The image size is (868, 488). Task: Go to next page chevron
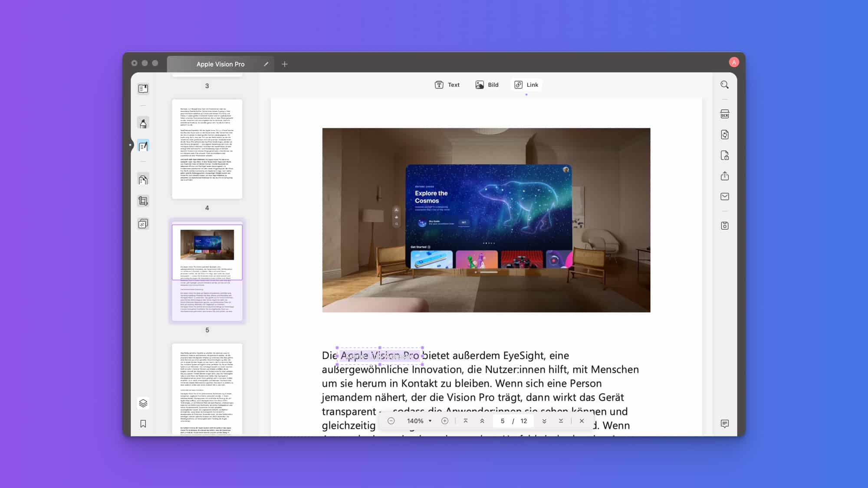pos(544,421)
